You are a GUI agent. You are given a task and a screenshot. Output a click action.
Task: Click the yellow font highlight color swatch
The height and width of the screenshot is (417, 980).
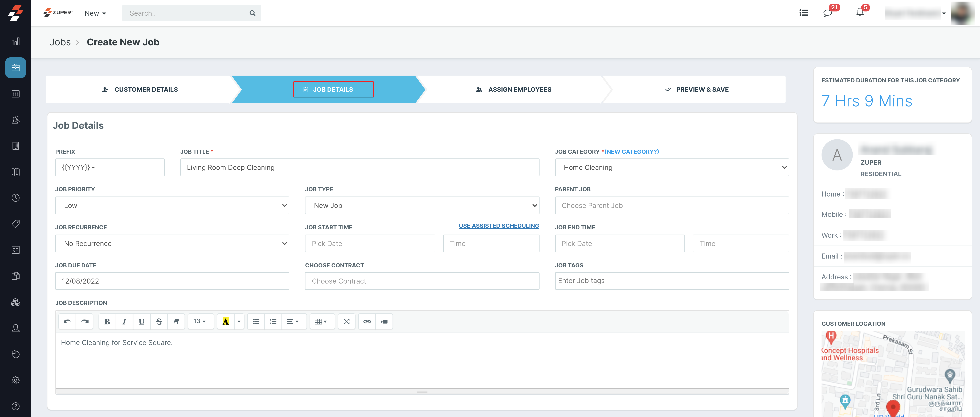226,321
